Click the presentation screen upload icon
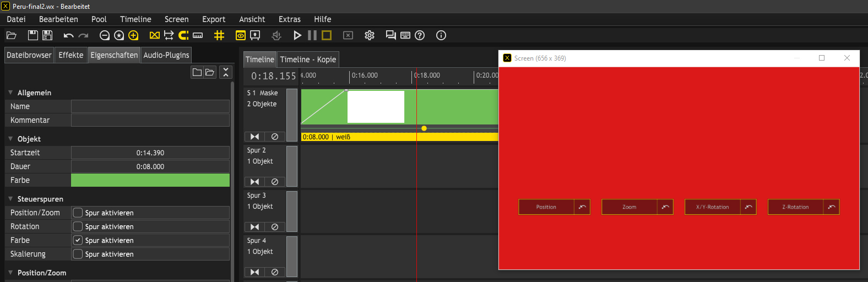This screenshot has width=868, height=282. (x=255, y=35)
